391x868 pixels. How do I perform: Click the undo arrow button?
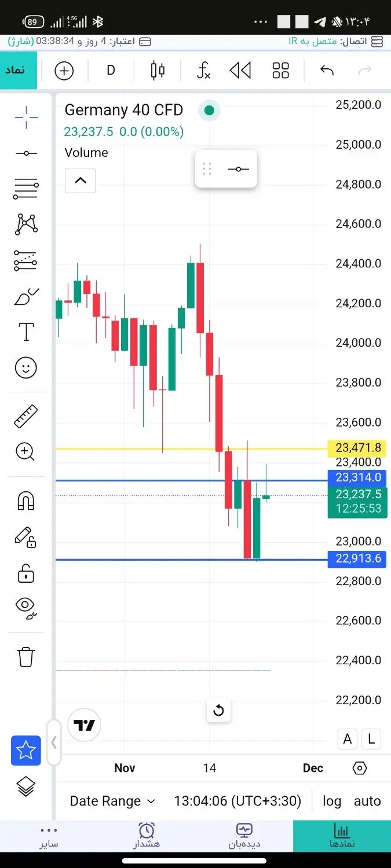(327, 71)
